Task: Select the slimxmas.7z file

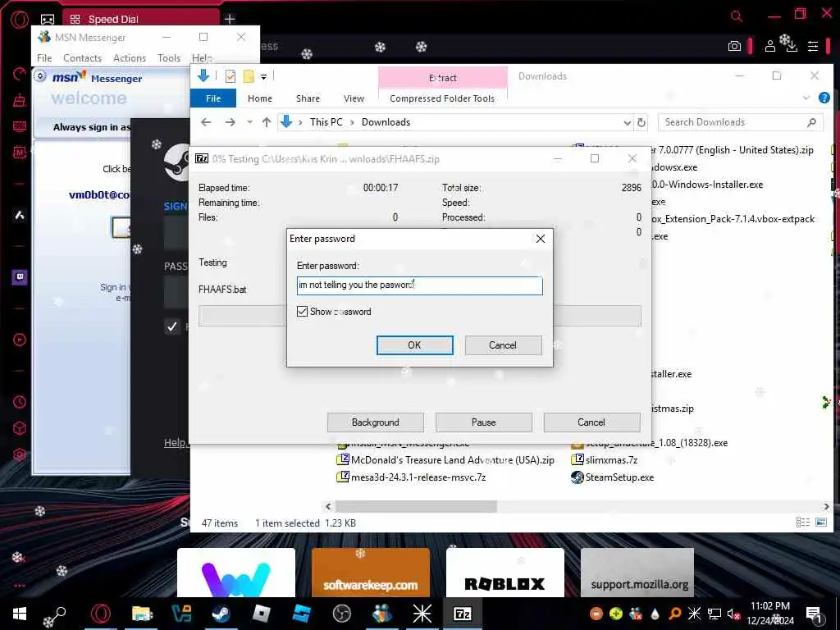Action: (x=605, y=460)
